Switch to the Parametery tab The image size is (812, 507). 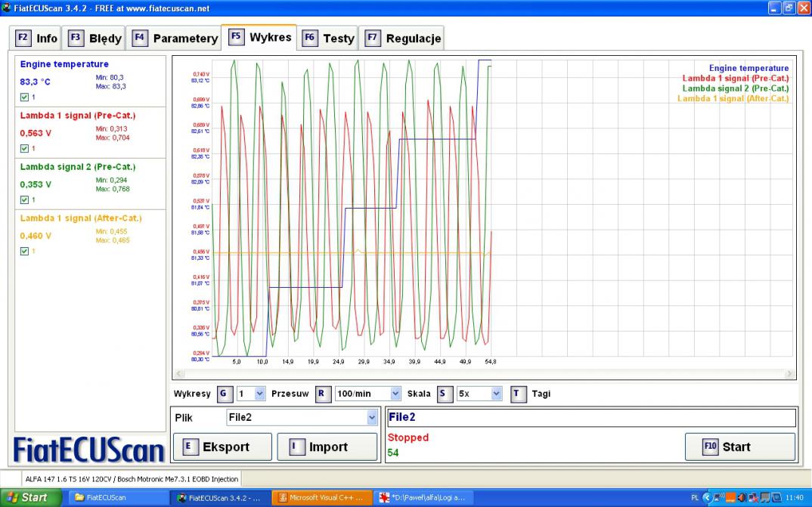[175, 39]
